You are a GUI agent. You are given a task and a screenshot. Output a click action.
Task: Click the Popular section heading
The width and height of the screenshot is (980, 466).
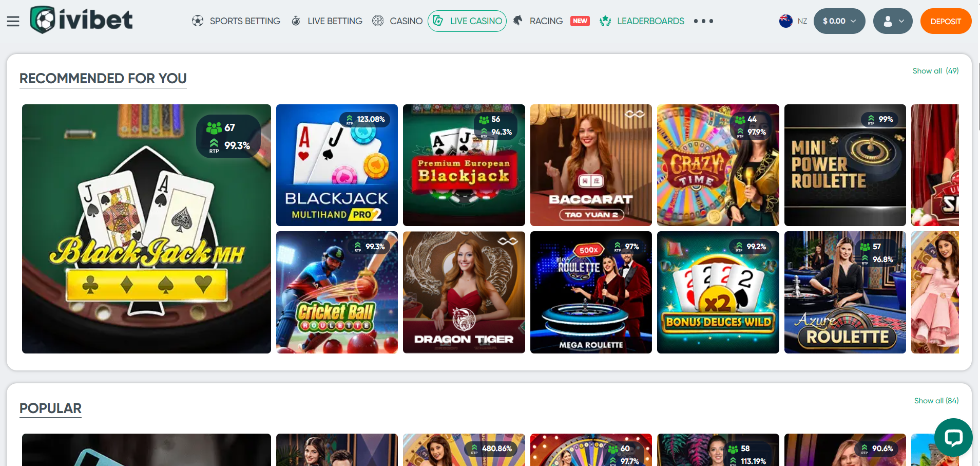click(x=50, y=408)
